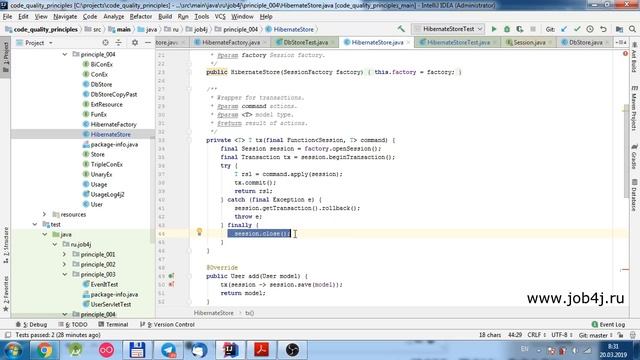Revert changes with the rollback arrow icon
Screen dimensions: 640x360
pos(603,29)
